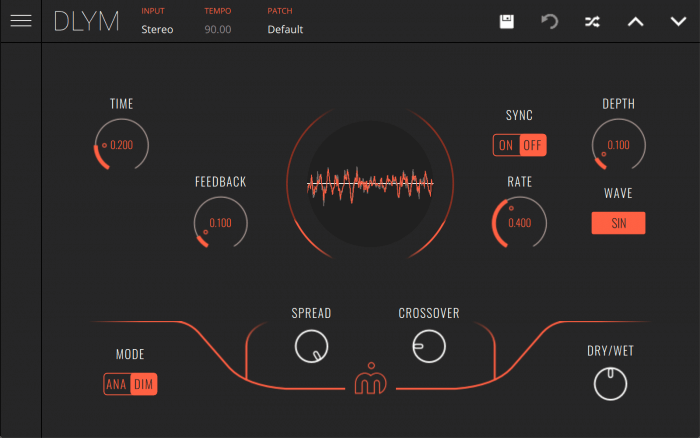Open the hamburger menu

21,21
